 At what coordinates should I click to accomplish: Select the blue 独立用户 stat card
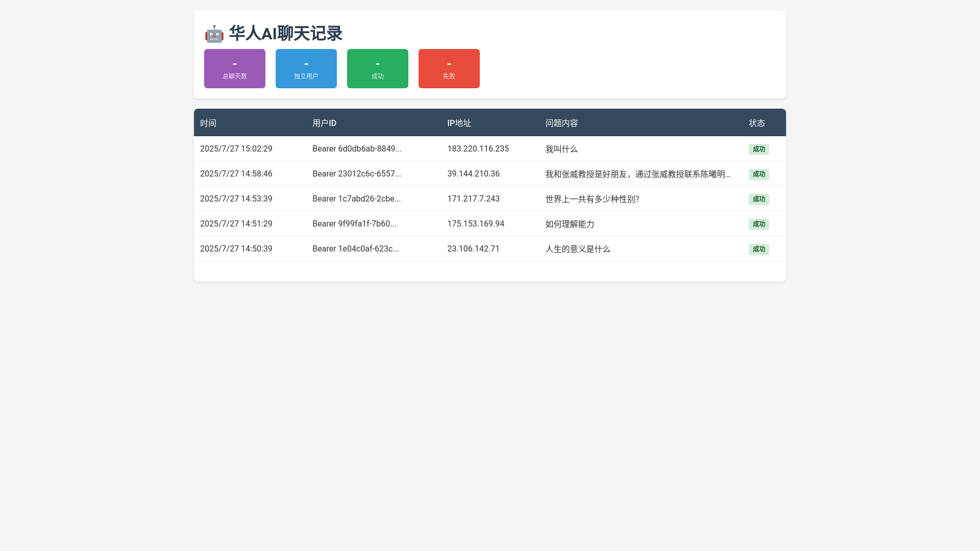pos(306,68)
